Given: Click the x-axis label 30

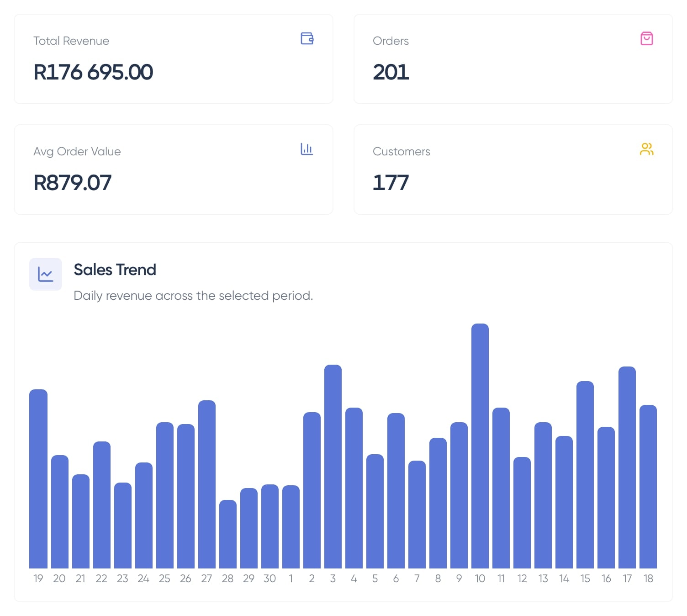Looking at the screenshot, I should 270,579.
